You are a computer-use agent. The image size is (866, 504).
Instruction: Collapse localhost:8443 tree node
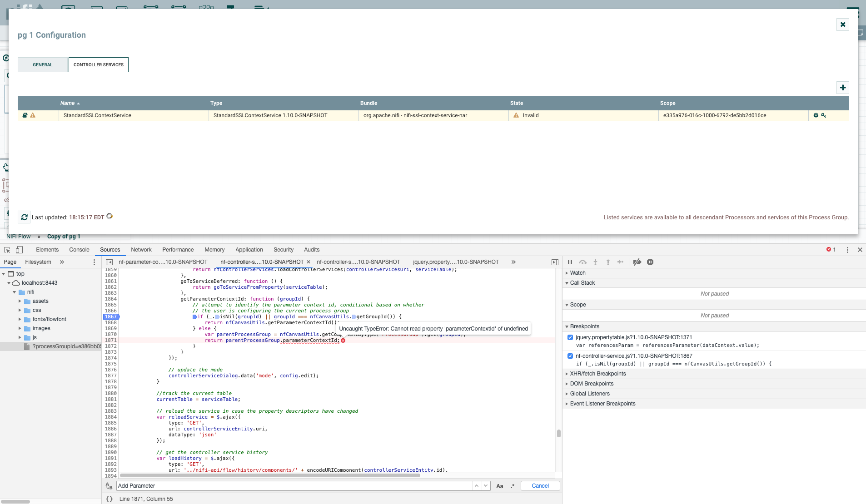9,283
